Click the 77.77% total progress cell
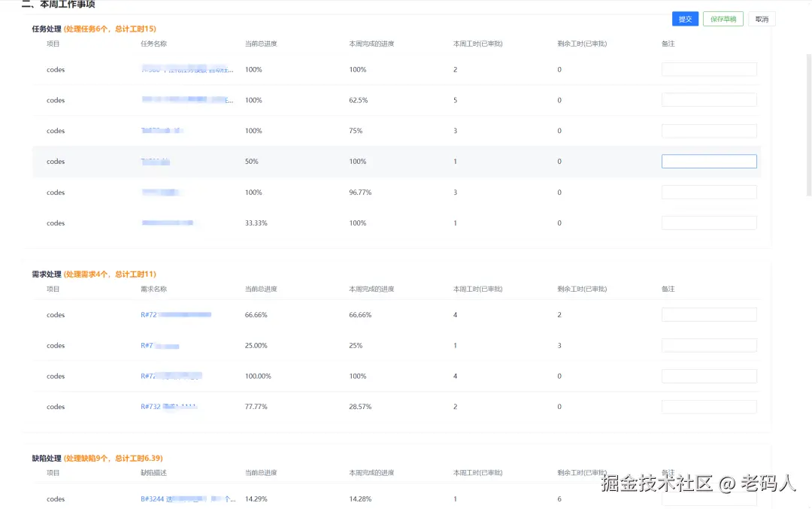812x509 pixels. [256, 407]
